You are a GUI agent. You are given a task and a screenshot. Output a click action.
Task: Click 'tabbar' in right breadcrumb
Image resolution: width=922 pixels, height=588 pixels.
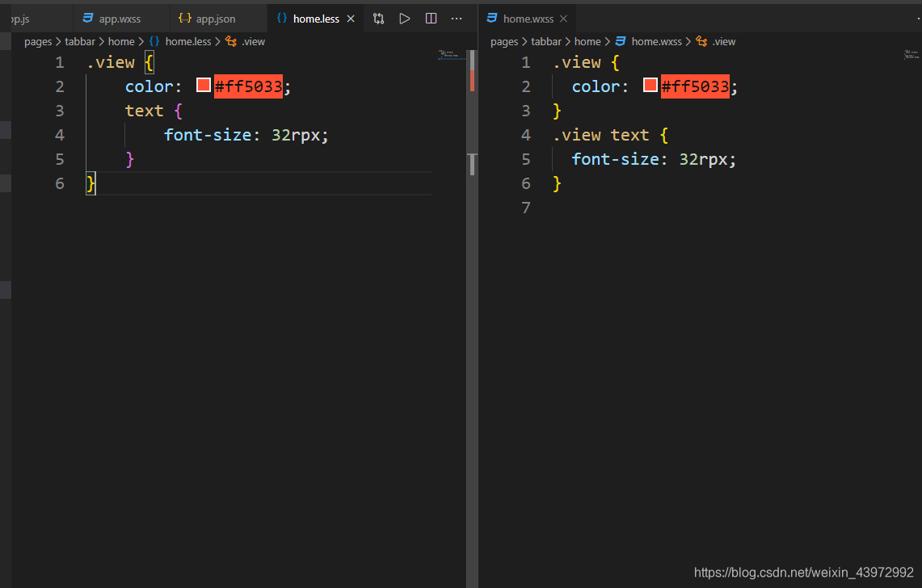coord(546,42)
